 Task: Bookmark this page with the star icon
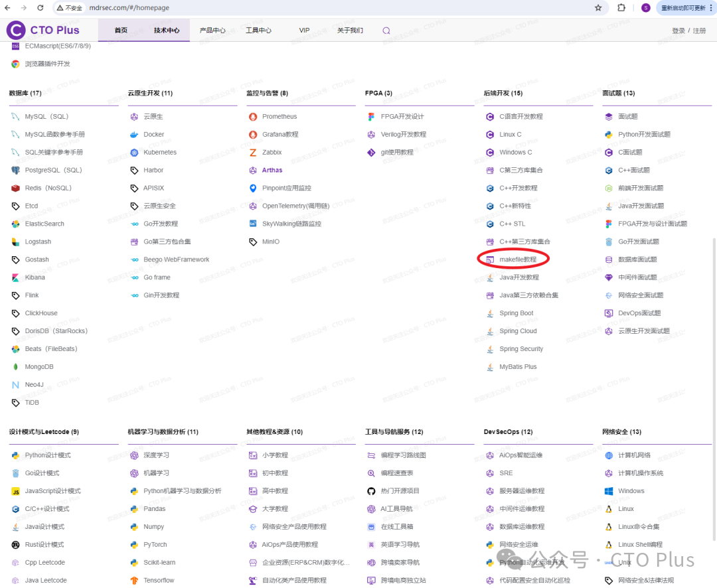tap(598, 8)
